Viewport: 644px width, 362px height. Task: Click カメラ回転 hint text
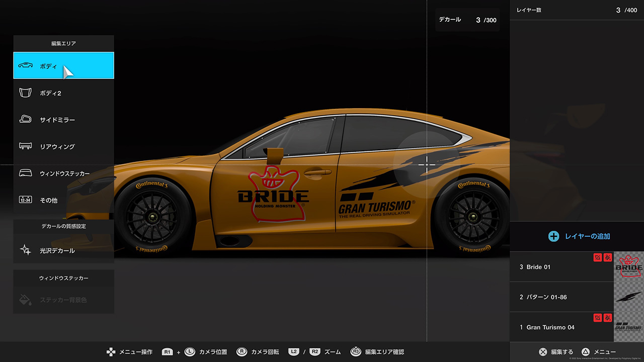(x=265, y=352)
